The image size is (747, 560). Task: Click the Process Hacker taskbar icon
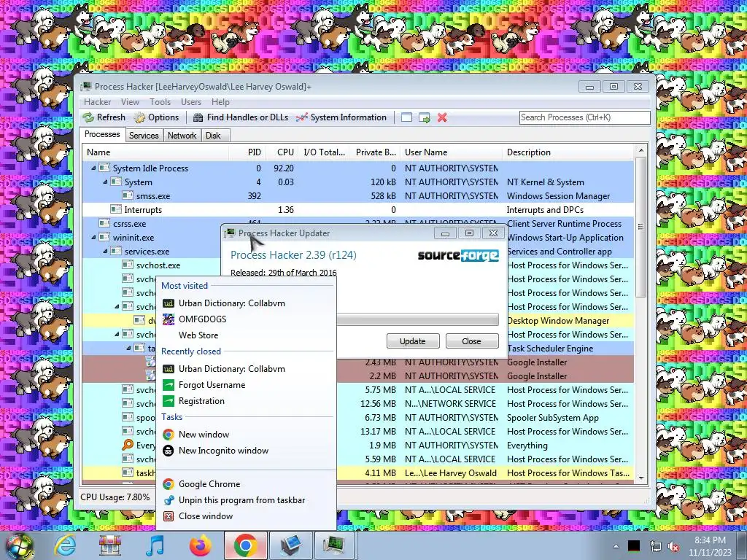336,545
